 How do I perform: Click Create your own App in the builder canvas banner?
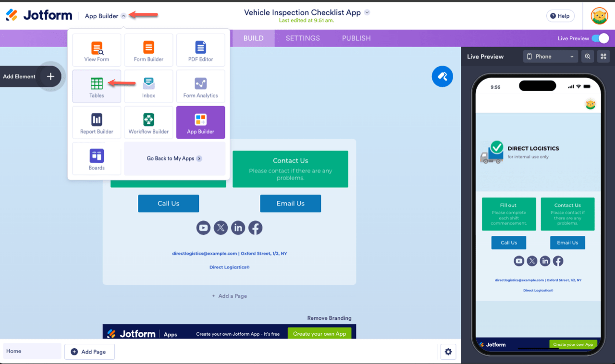320,334
